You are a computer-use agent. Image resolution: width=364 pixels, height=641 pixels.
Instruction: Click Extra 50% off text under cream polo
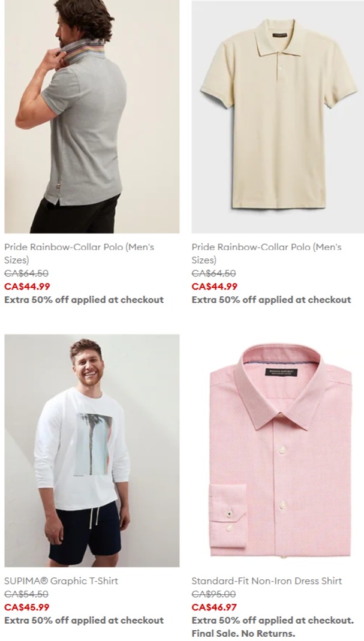pos(271,300)
